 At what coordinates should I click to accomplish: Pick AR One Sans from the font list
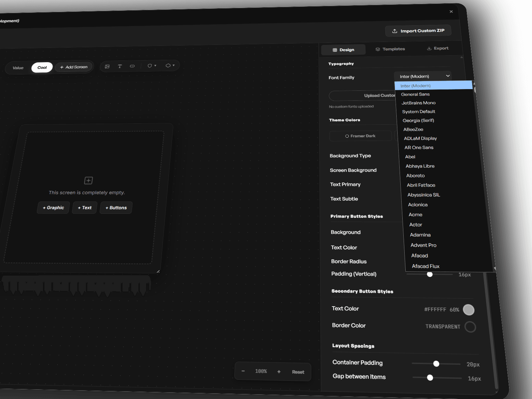419,147
